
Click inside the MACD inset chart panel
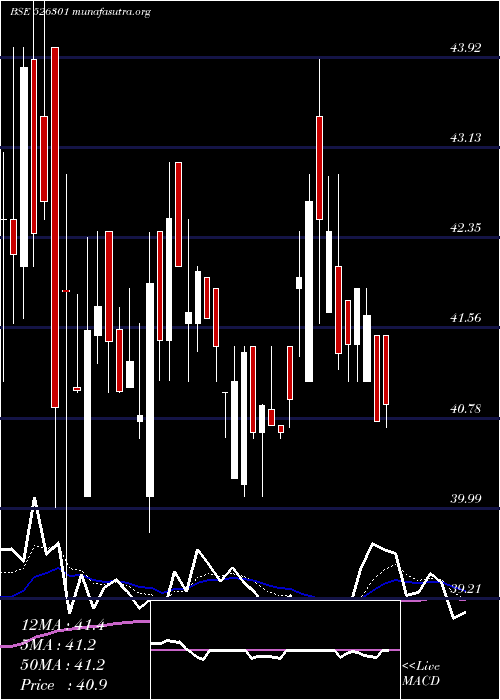click(x=275, y=650)
